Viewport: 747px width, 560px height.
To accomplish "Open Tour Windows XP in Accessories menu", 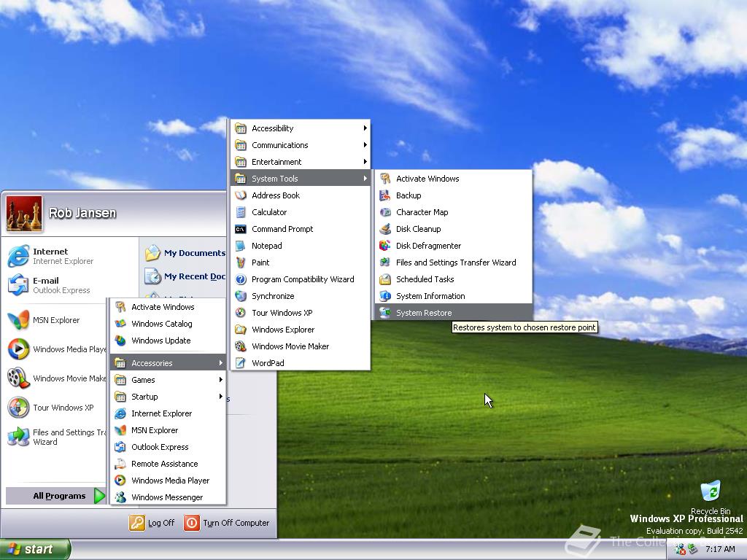I will pyautogui.click(x=300, y=313).
